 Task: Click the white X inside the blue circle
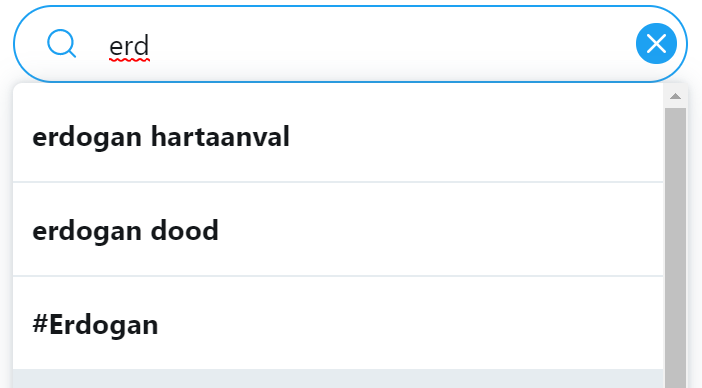pos(656,43)
